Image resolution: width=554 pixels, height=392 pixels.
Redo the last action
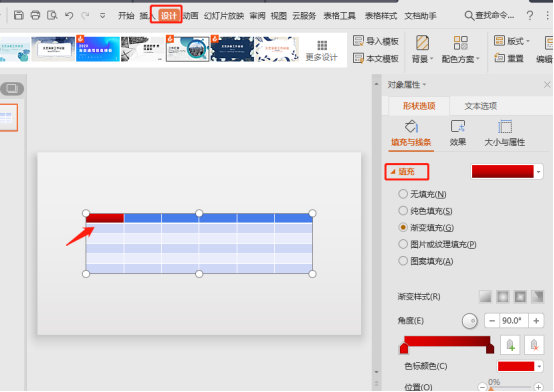pos(85,15)
